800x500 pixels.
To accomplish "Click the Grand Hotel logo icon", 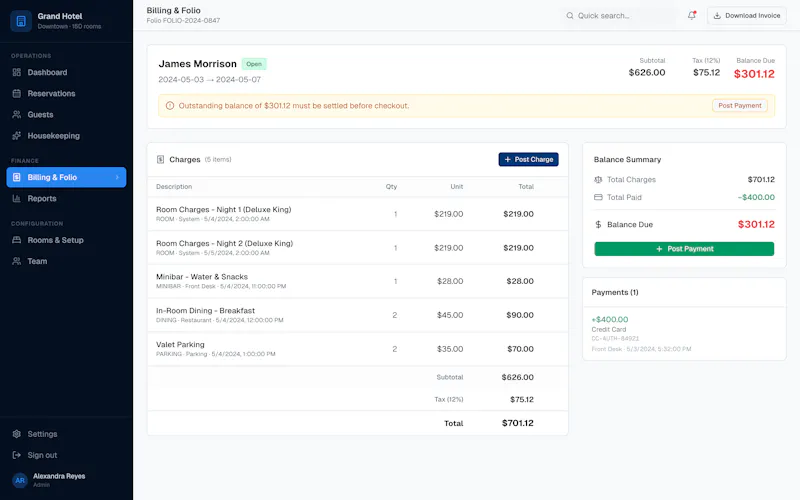I will click(x=21, y=21).
